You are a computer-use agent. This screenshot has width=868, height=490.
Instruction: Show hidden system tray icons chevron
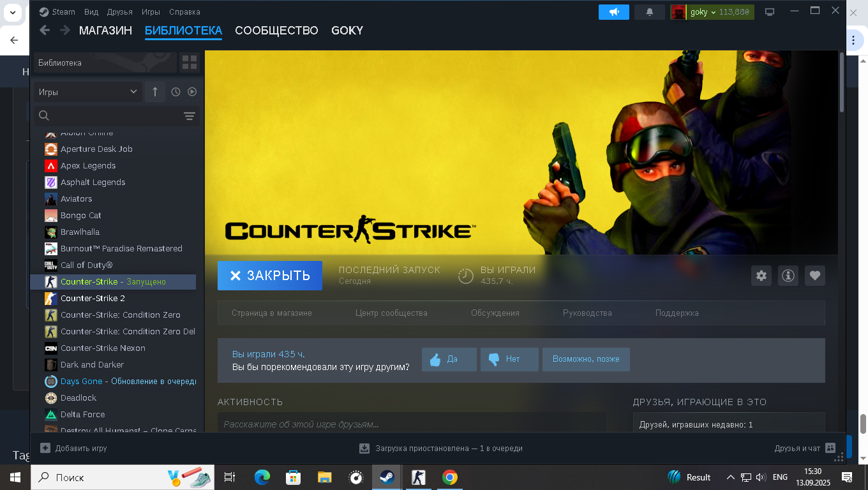730,477
